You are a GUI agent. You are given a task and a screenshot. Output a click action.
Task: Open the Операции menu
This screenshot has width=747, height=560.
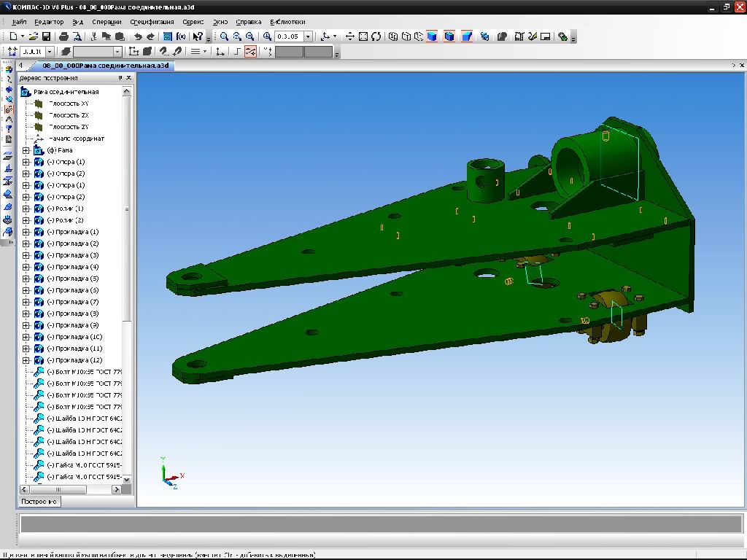tap(107, 22)
